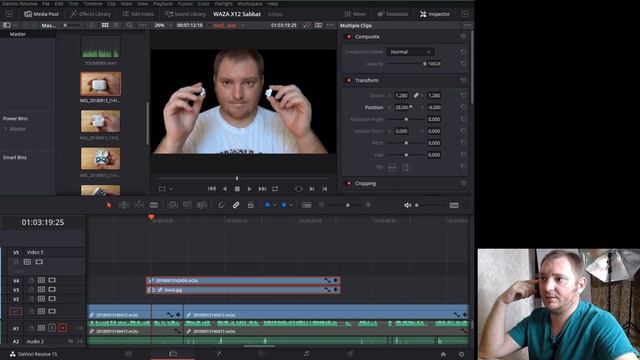The height and width of the screenshot is (360, 640).
Task: Adjust the Opacity slider
Action: pos(406,64)
